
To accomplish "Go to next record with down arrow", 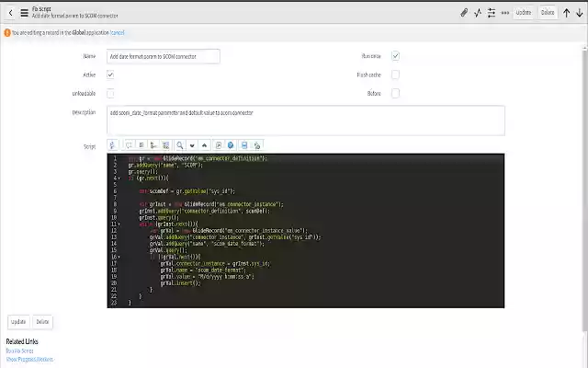I will coord(580,13).
